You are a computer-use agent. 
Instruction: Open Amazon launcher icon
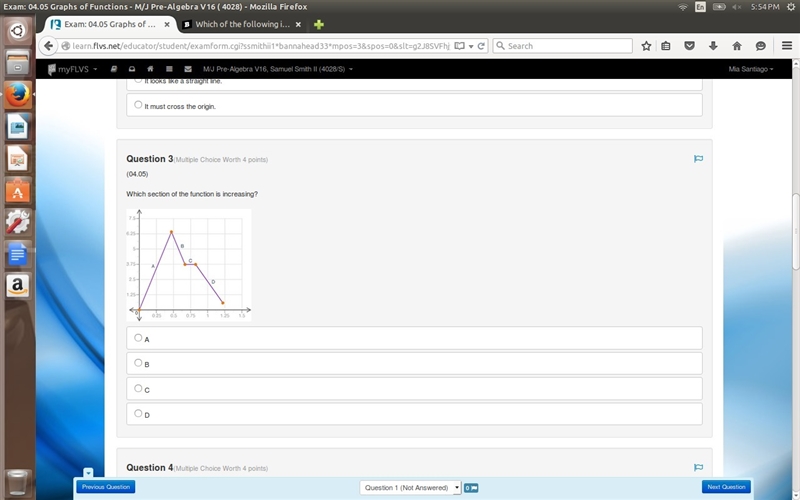[x=17, y=286]
